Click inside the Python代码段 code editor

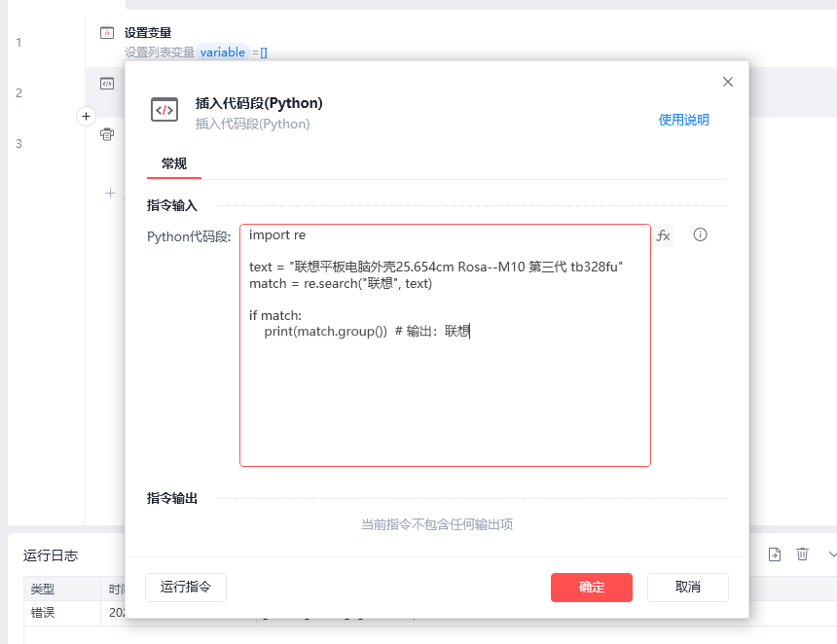pos(445,399)
